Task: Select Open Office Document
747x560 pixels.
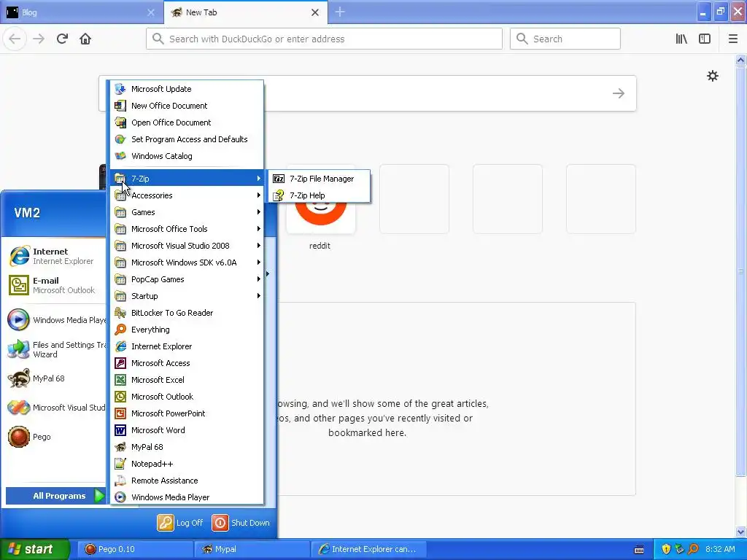Action: tap(187, 122)
